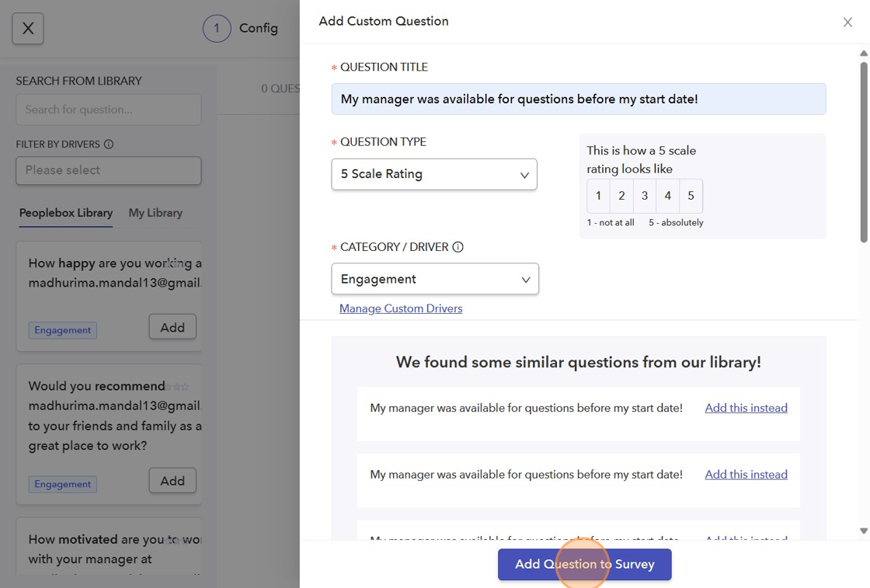870x588 pixels.
Task: Click the info icon beside Category / Driver
Action: coord(458,247)
